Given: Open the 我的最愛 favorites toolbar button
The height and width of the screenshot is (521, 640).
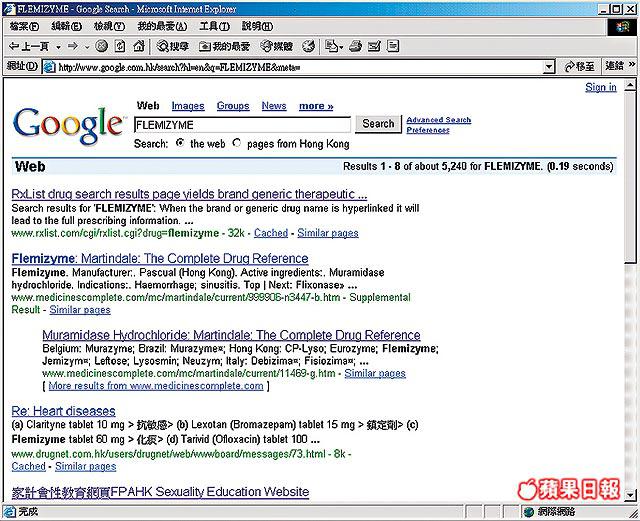Looking at the screenshot, I should [224, 47].
